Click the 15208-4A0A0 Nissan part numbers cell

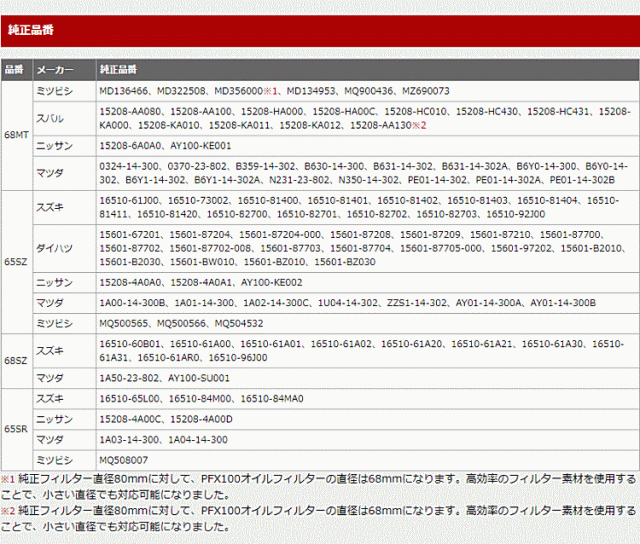click(x=368, y=282)
